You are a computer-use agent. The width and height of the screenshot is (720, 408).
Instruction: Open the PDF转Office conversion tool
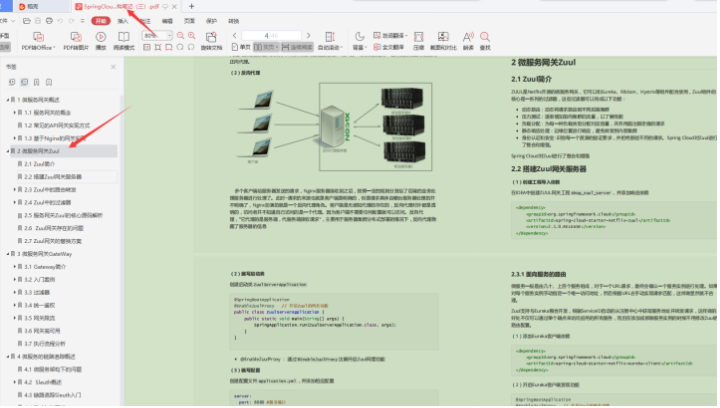(x=39, y=40)
